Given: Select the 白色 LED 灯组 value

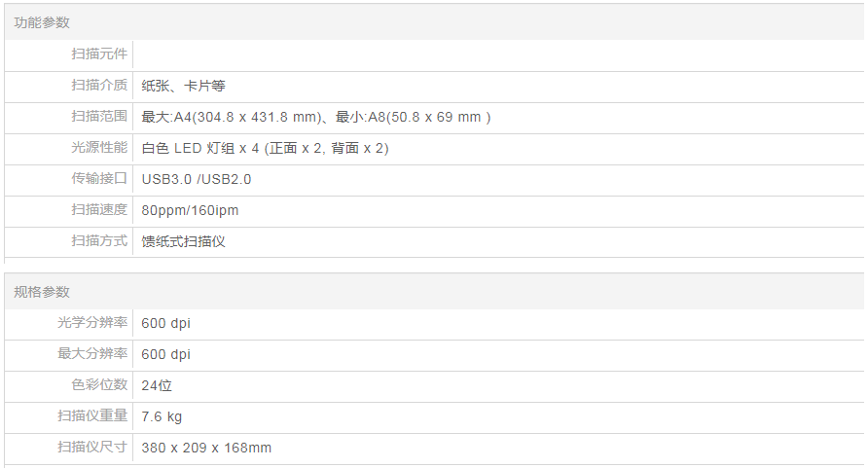Looking at the screenshot, I should [265, 148].
